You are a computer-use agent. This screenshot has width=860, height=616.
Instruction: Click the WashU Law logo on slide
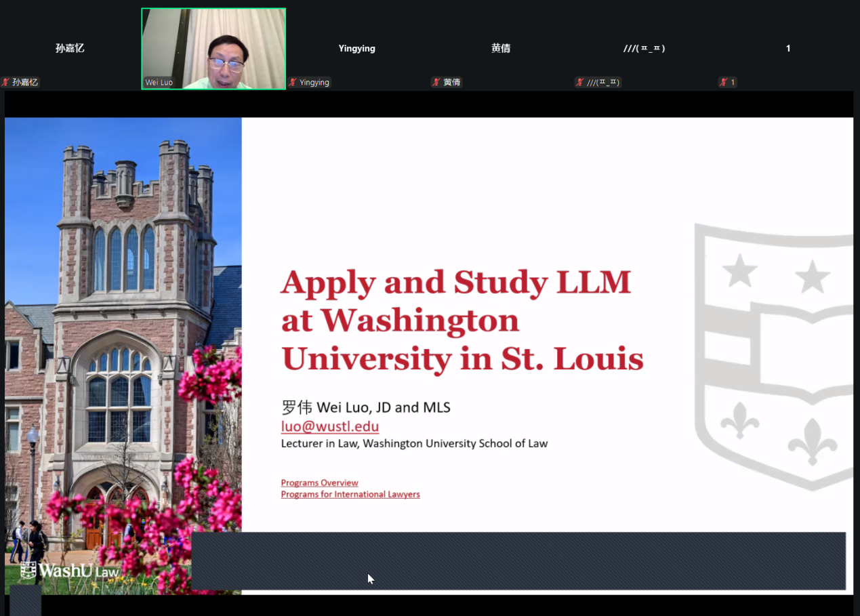(x=70, y=571)
